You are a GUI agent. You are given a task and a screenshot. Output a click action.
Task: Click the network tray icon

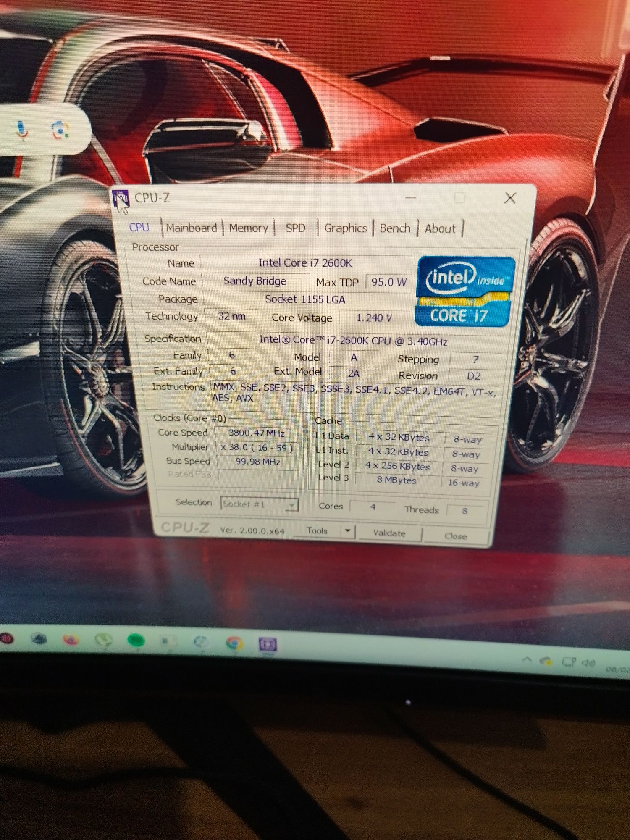[x=569, y=662]
